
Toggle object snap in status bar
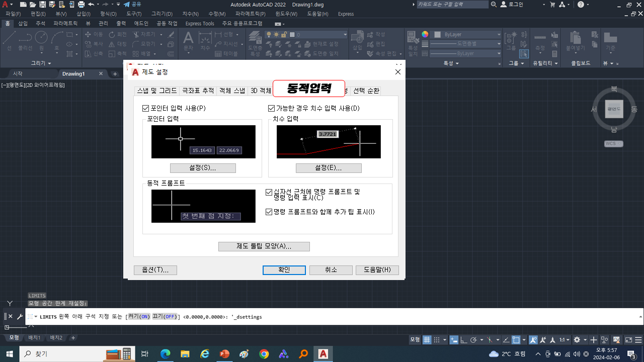(515, 340)
